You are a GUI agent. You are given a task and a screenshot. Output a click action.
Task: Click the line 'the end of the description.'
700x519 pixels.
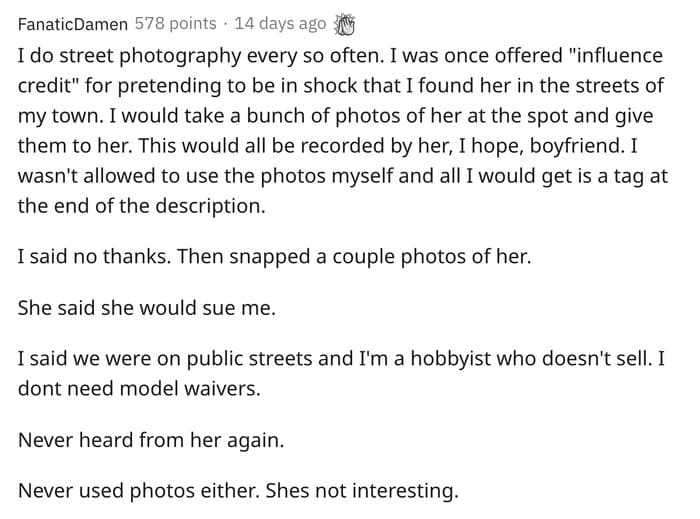point(142,206)
